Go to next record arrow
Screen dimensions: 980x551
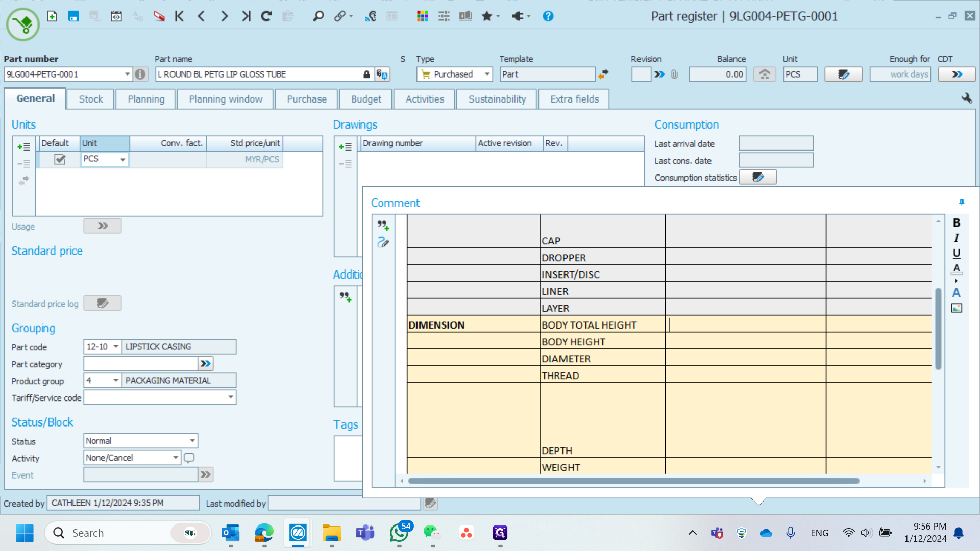(x=224, y=16)
